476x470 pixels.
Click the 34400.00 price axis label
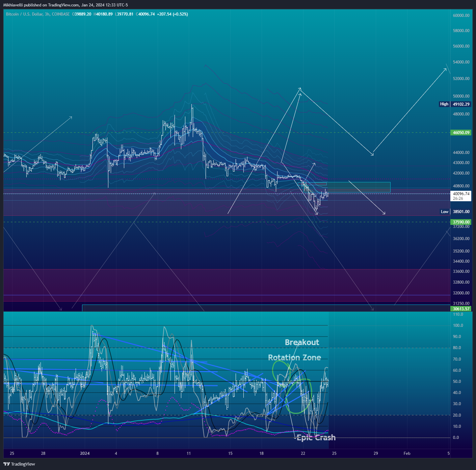pos(461,261)
